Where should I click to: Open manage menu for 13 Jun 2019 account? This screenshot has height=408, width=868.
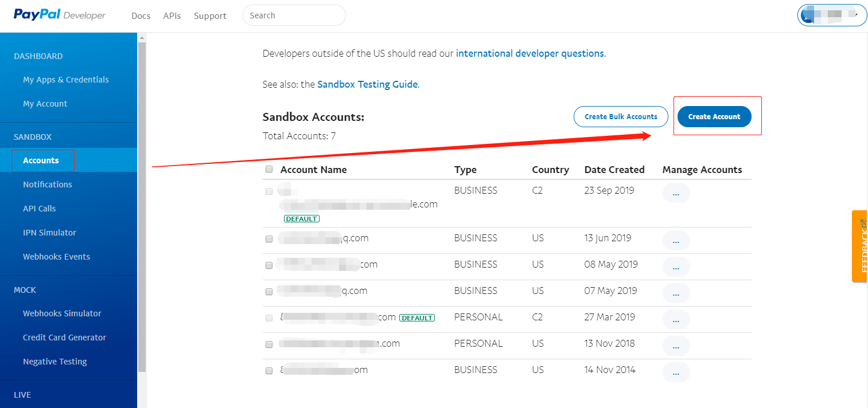[x=676, y=241]
